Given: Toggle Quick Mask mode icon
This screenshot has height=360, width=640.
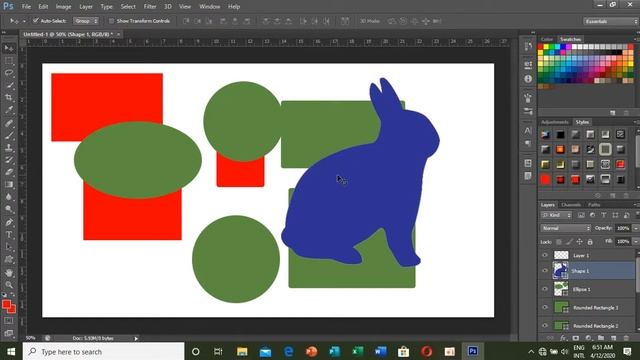Looking at the screenshot, I should point(9,321).
